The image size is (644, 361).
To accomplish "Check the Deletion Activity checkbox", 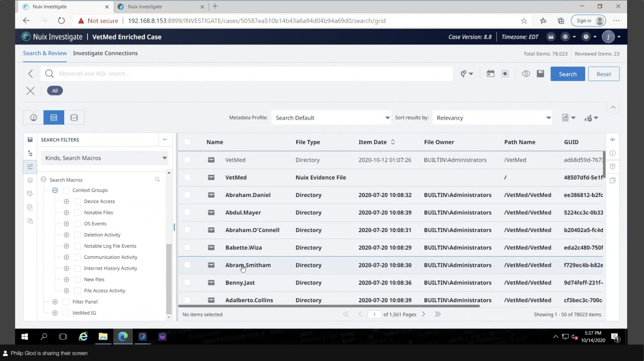I will (78, 235).
